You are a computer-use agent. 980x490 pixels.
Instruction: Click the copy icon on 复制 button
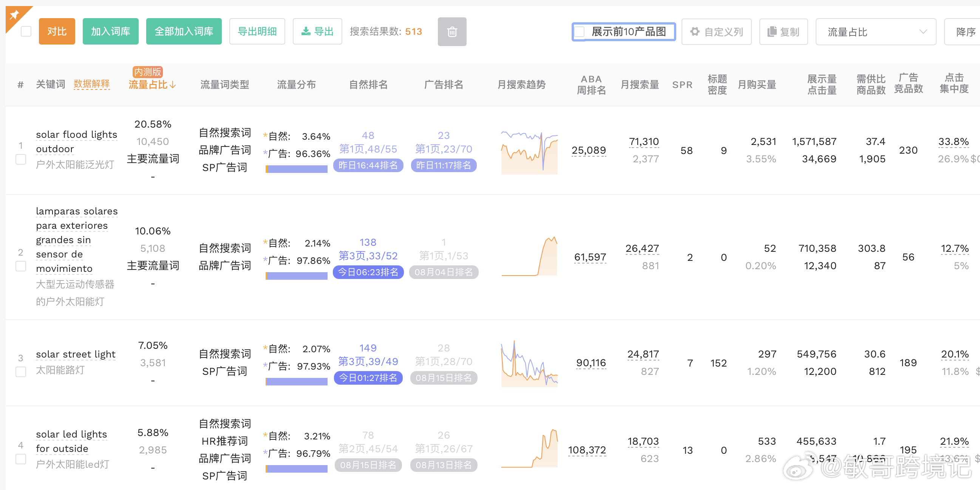pos(771,32)
